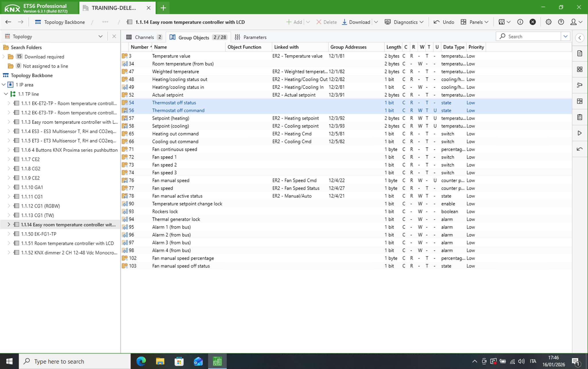Open user account icon
The width and height of the screenshot is (588, 369).
[576, 22]
